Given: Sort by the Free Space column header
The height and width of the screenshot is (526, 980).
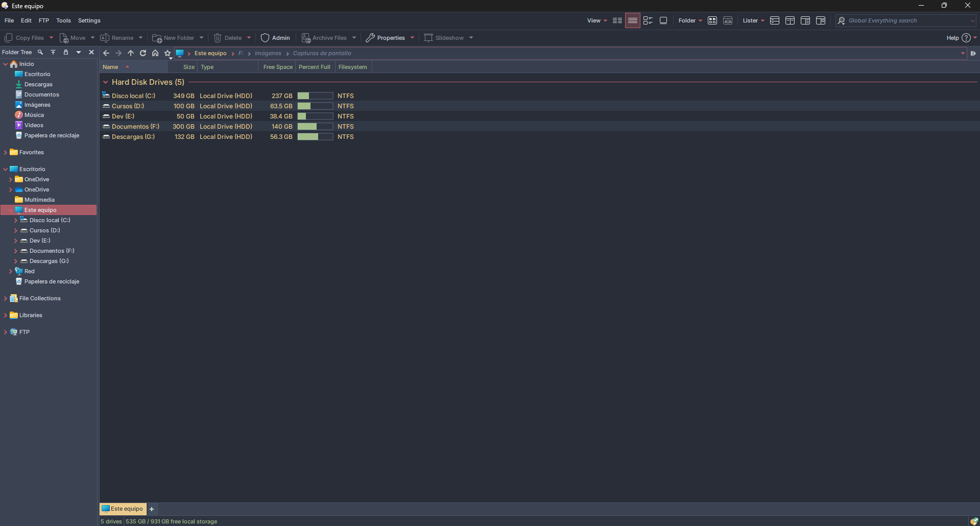Looking at the screenshot, I should pos(277,67).
